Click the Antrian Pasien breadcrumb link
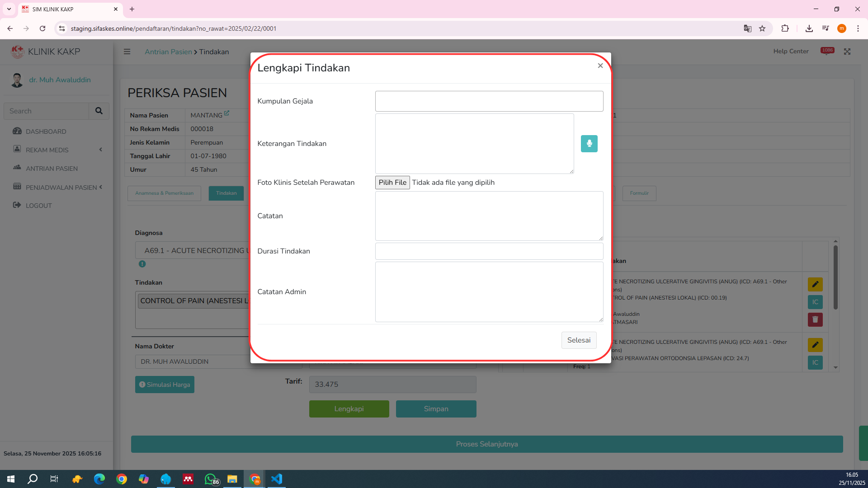The height and width of the screenshot is (488, 868). pyautogui.click(x=168, y=52)
